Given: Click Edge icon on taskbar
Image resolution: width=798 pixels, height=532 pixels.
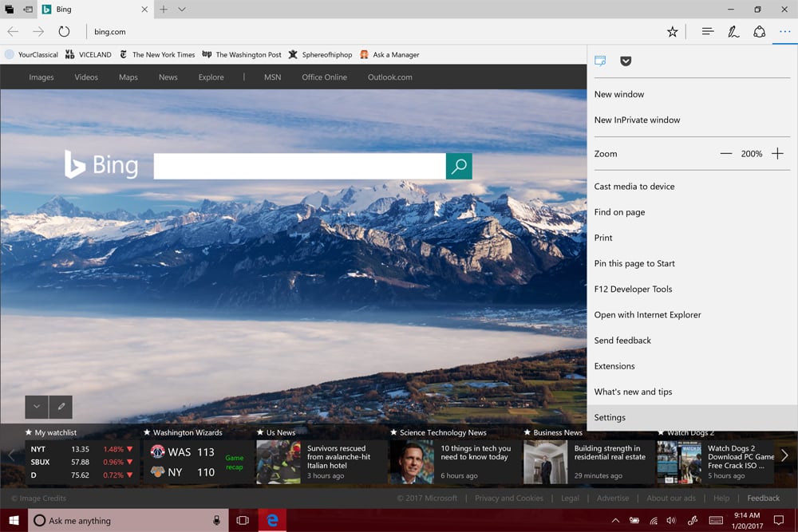Looking at the screenshot, I should [x=272, y=520].
